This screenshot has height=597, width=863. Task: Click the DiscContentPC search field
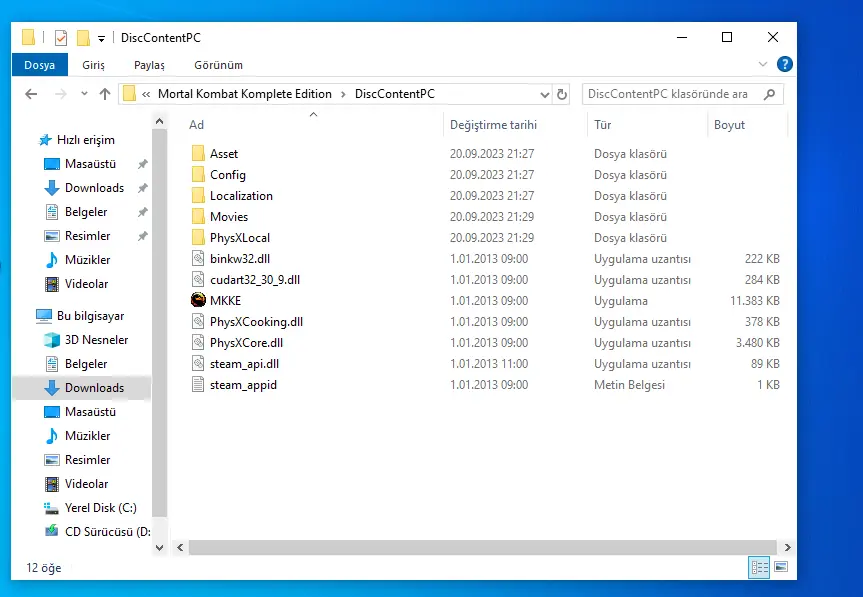(673, 94)
